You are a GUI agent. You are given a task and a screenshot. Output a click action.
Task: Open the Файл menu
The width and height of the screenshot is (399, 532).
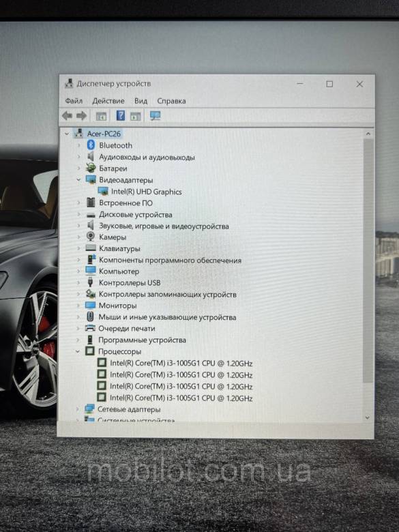point(74,101)
